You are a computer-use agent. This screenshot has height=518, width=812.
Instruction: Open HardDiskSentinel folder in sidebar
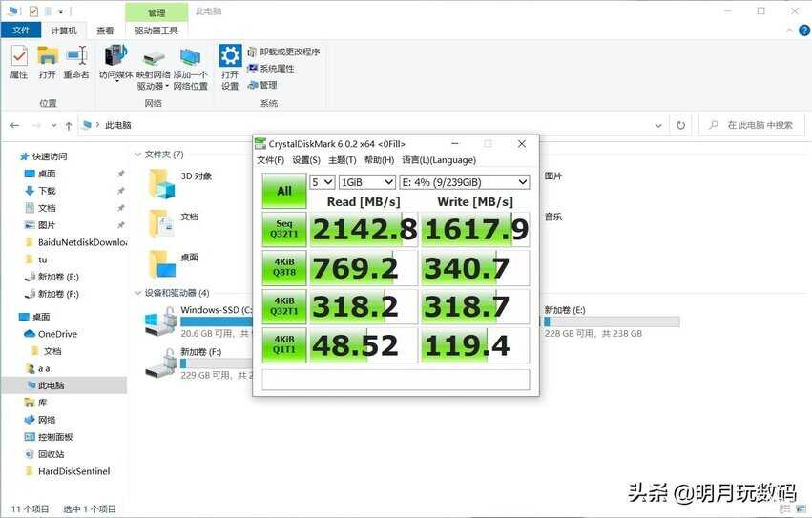click(68, 471)
